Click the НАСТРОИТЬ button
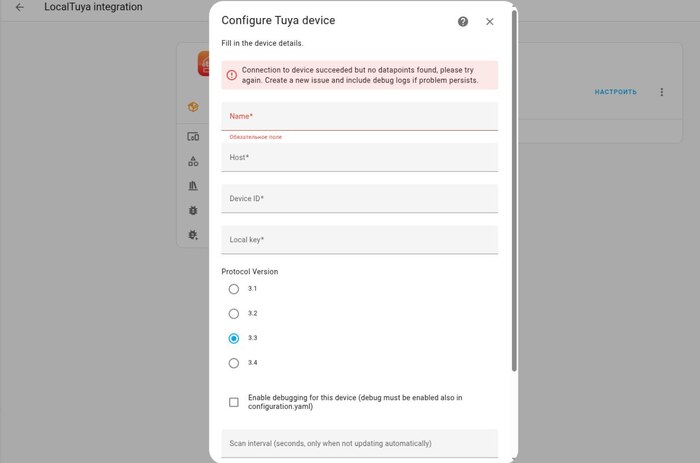 [x=616, y=92]
